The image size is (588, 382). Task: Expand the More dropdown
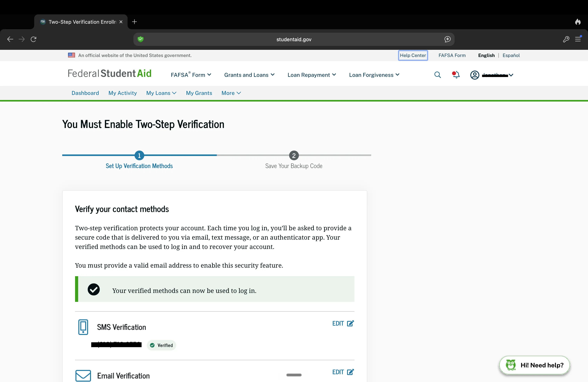click(x=231, y=93)
